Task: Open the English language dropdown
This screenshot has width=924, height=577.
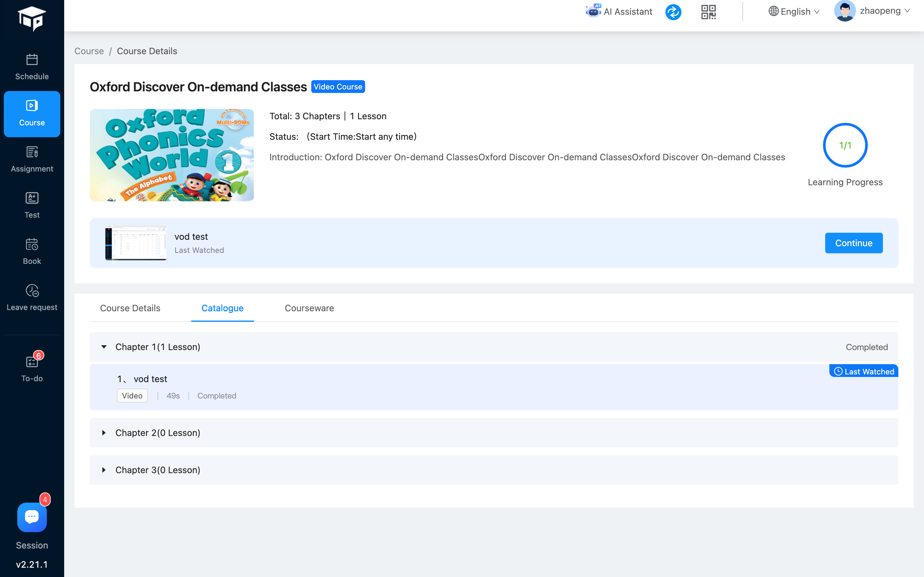Action: point(794,12)
